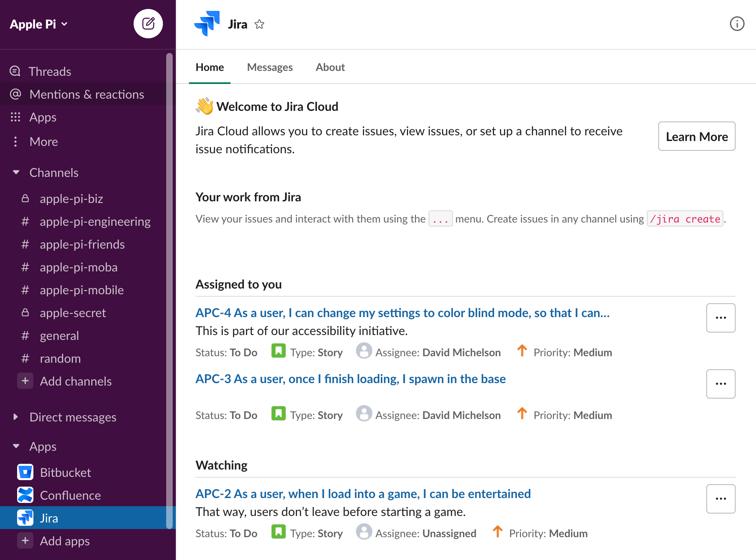Collapse the Apps section
Viewport: 756px width, 560px height.
point(16,446)
